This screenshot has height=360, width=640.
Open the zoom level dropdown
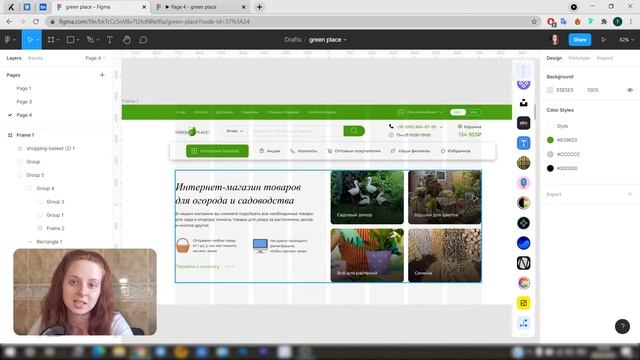tap(626, 40)
